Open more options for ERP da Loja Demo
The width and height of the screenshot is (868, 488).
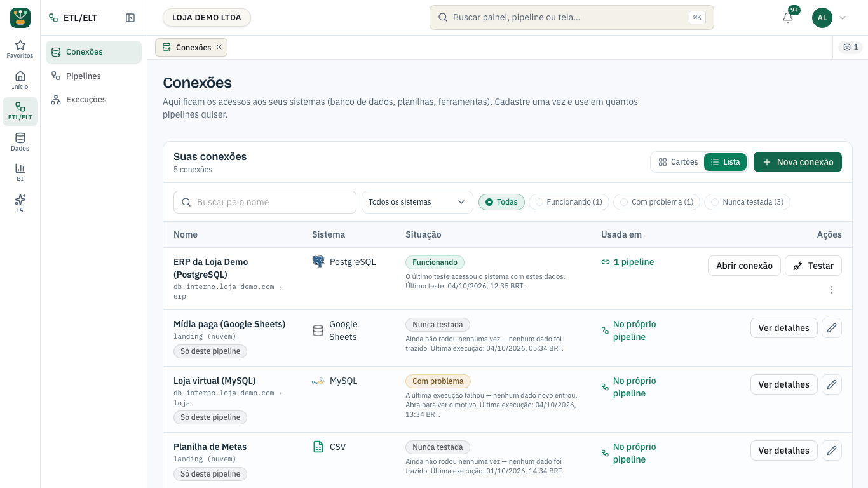pyautogui.click(x=832, y=290)
